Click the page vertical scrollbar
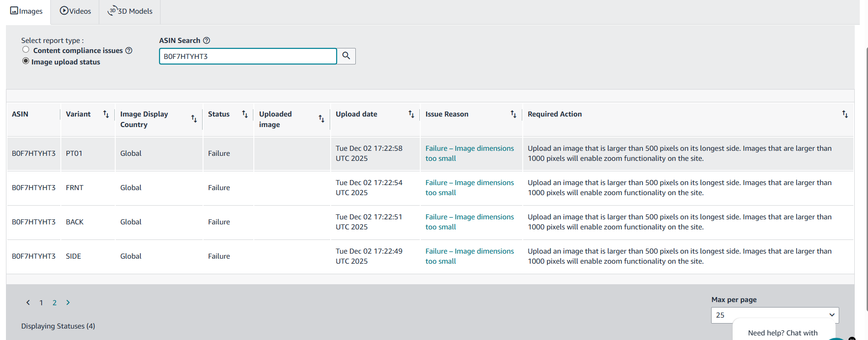This screenshot has width=868, height=340. click(x=867, y=178)
